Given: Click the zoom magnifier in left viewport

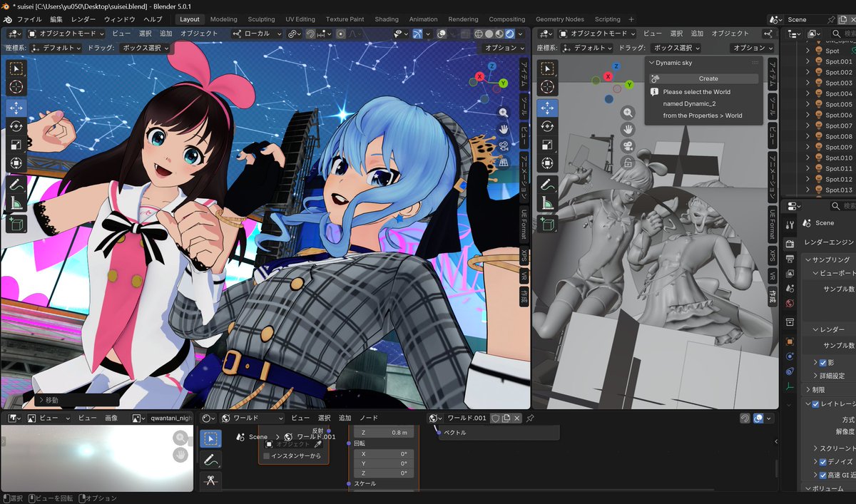Looking at the screenshot, I should (504, 112).
